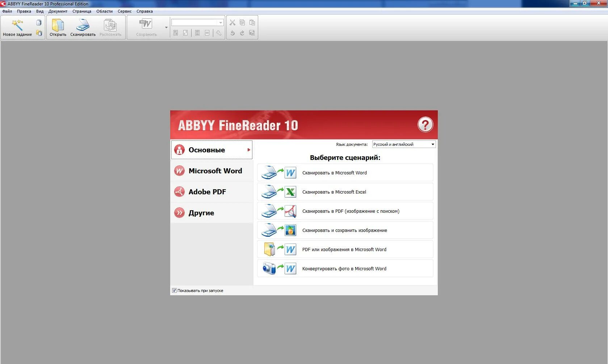
Task: Click the editable copy layout icon
Action: click(x=185, y=33)
